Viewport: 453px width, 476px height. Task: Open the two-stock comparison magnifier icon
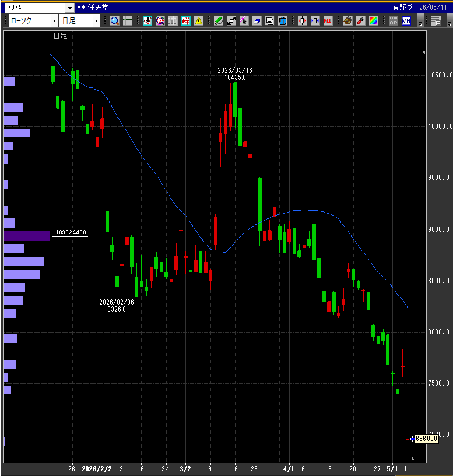click(160, 21)
